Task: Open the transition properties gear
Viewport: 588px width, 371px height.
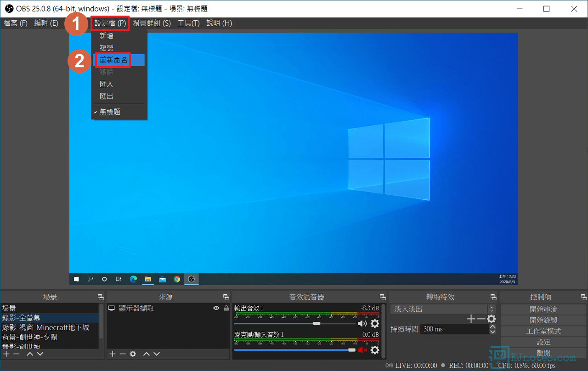Action: (x=492, y=319)
